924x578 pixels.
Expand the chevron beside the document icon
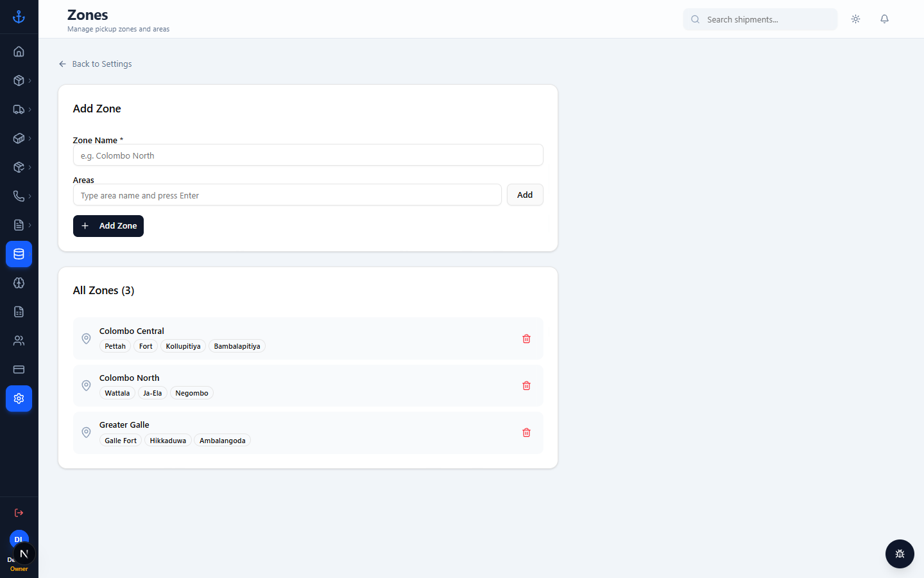(x=30, y=225)
